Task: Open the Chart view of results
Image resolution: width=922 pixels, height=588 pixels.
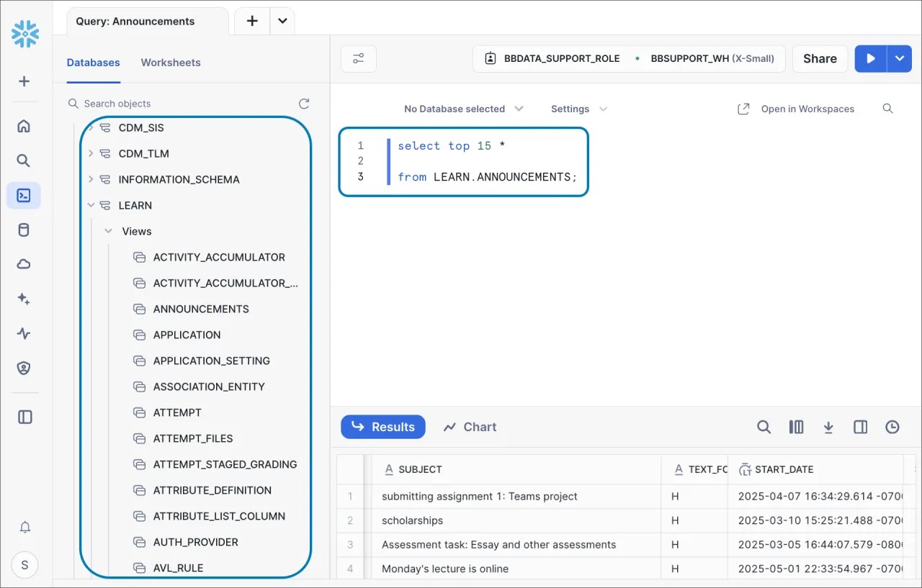Action: [470, 427]
